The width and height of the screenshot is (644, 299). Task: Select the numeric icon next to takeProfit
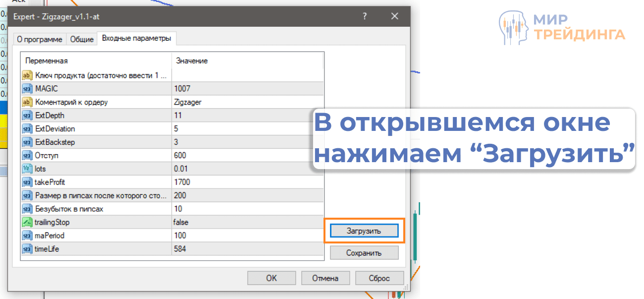27,182
